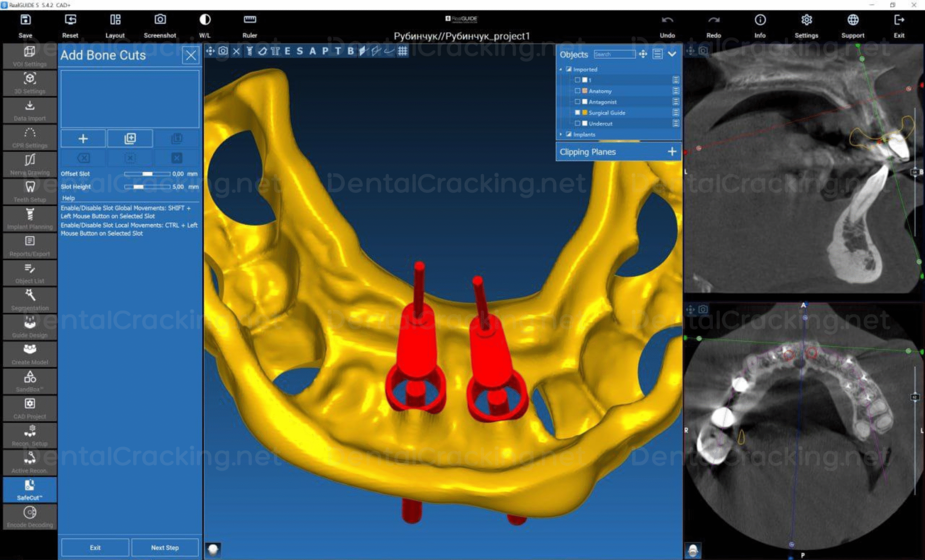The image size is (925, 560).
Task: Enable the Anatomy object checkbox
Action: 577,91
